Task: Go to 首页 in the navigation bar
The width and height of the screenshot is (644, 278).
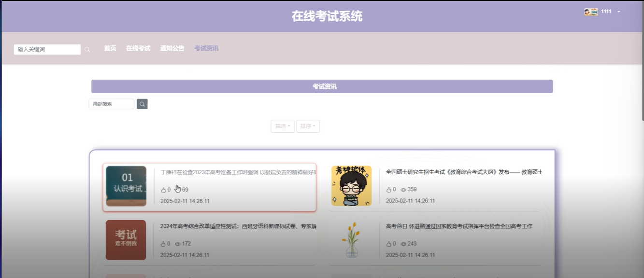Action: coord(110,48)
